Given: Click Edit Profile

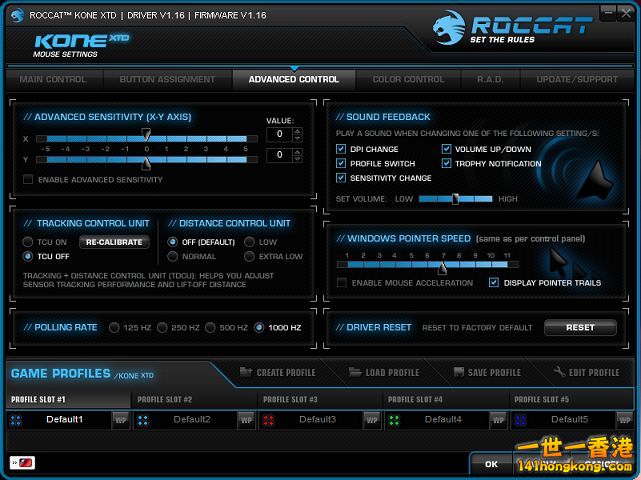Looking at the screenshot, I should [587, 372].
